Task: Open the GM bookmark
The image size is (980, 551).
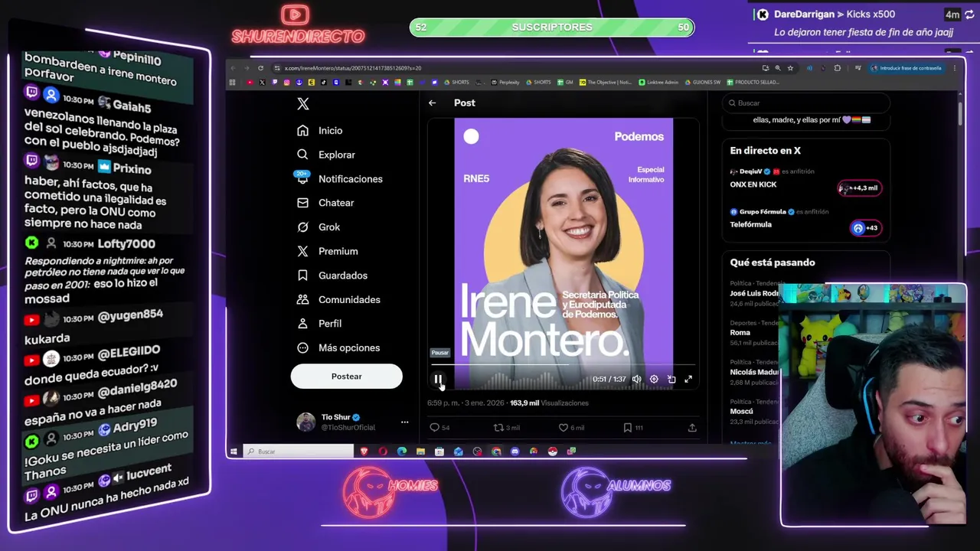Action: pos(566,82)
